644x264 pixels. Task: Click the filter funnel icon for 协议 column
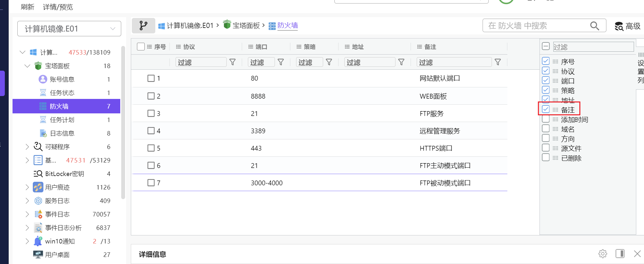[x=232, y=62]
